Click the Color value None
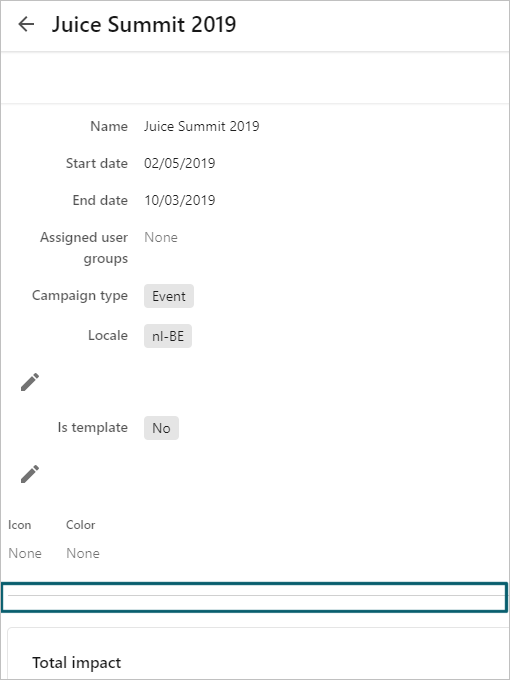 (83, 553)
